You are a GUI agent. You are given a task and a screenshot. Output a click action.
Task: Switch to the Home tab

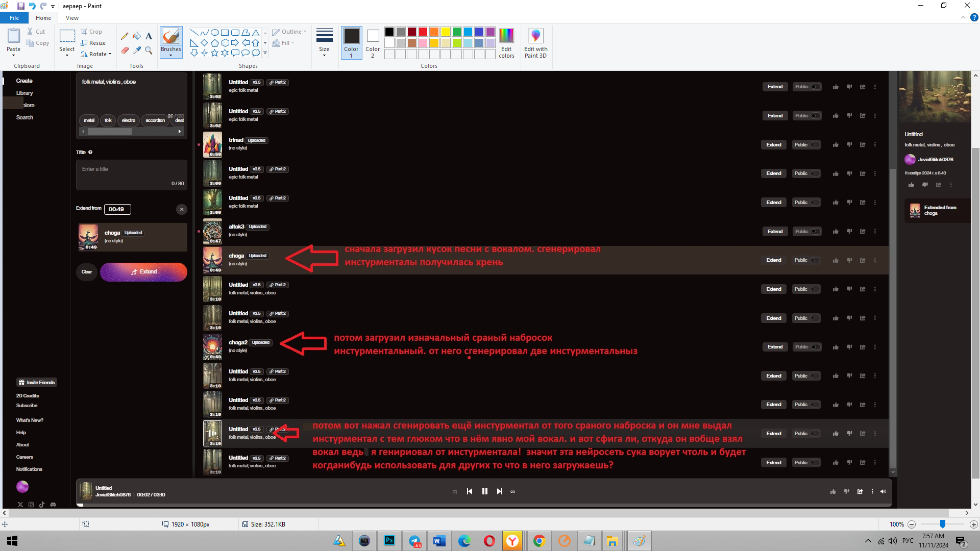click(x=43, y=18)
